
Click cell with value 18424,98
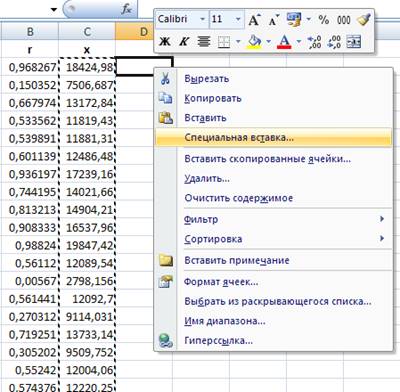click(x=87, y=67)
